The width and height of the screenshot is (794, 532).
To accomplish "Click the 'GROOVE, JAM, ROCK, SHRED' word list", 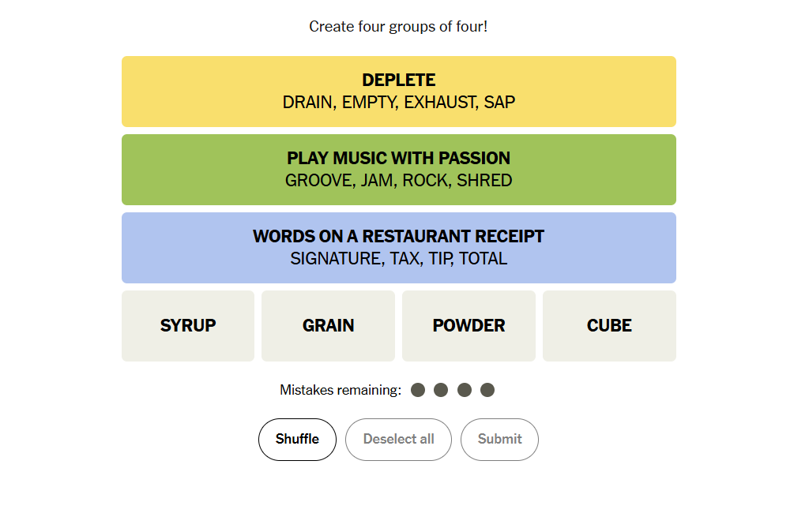I will click(399, 181).
